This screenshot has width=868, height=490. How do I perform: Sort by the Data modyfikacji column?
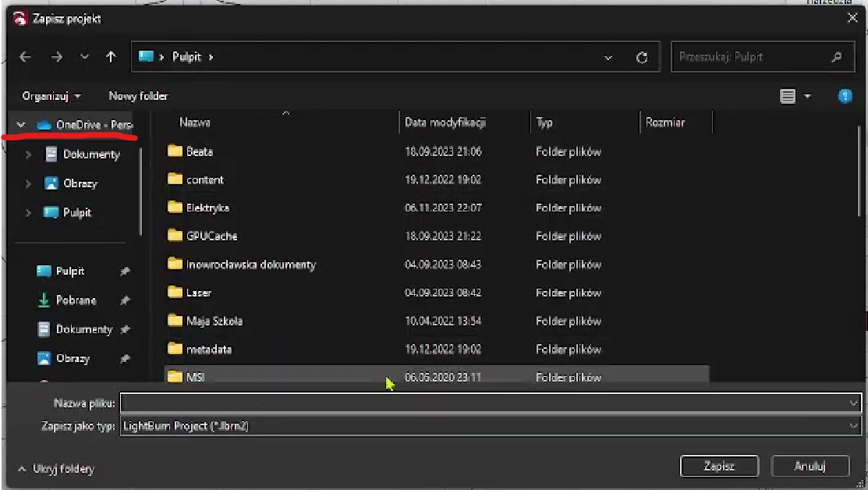[445, 123]
